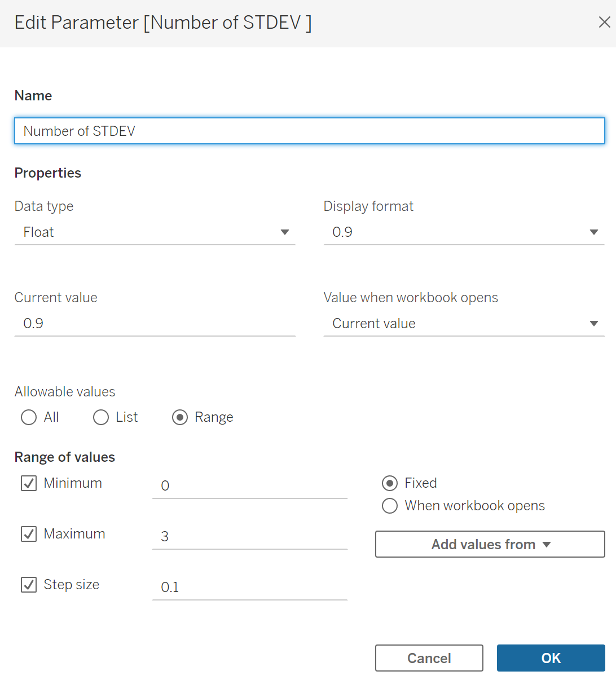Viewport: 616px width, 680px height.
Task: Select the Range allowable values option
Action: pyautogui.click(x=180, y=417)
